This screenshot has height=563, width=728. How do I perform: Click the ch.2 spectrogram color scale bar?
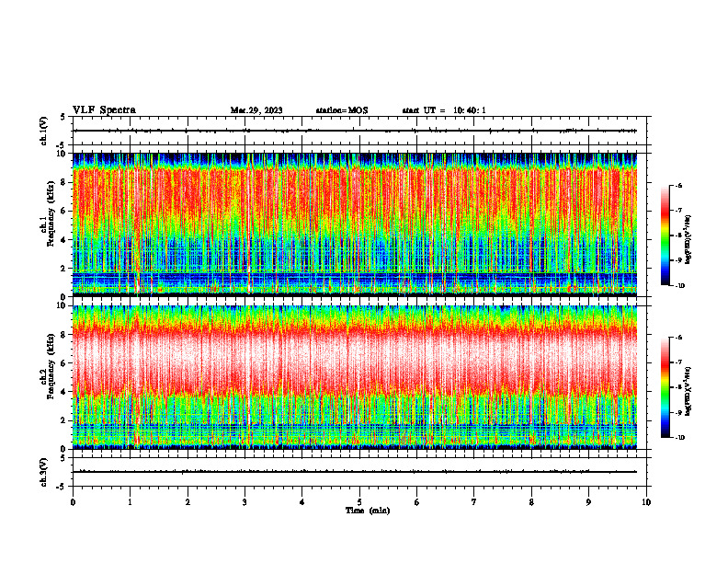tap(665, 387)
